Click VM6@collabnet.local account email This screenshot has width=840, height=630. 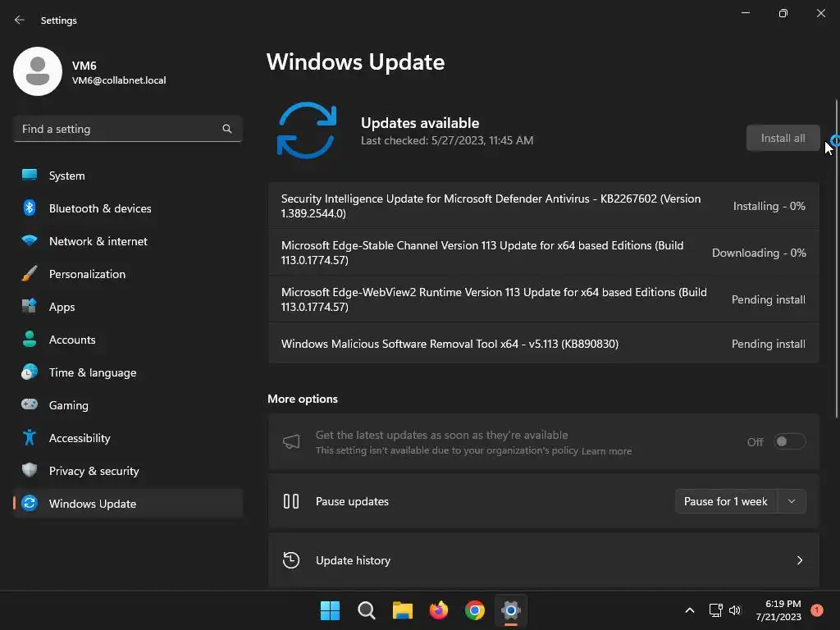119,80
